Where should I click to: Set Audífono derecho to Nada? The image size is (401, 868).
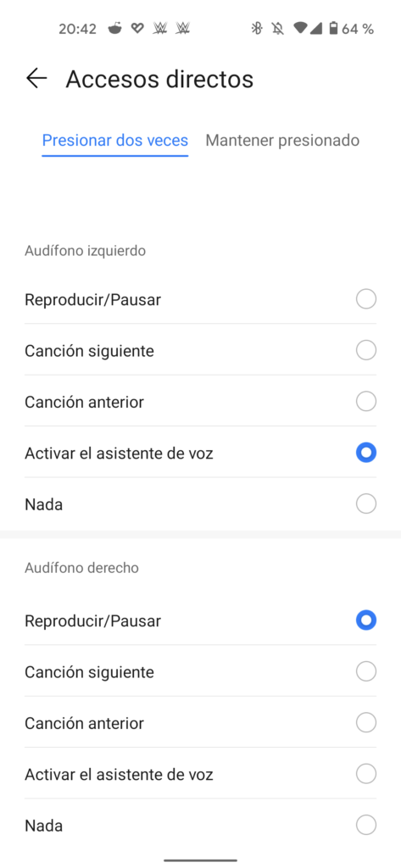[200, 826]
